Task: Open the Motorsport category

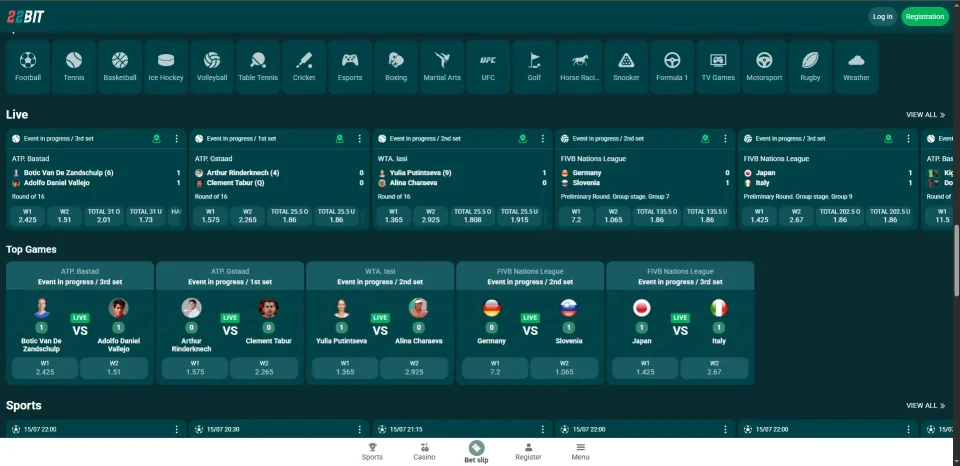Action: [x=764, y=67]
